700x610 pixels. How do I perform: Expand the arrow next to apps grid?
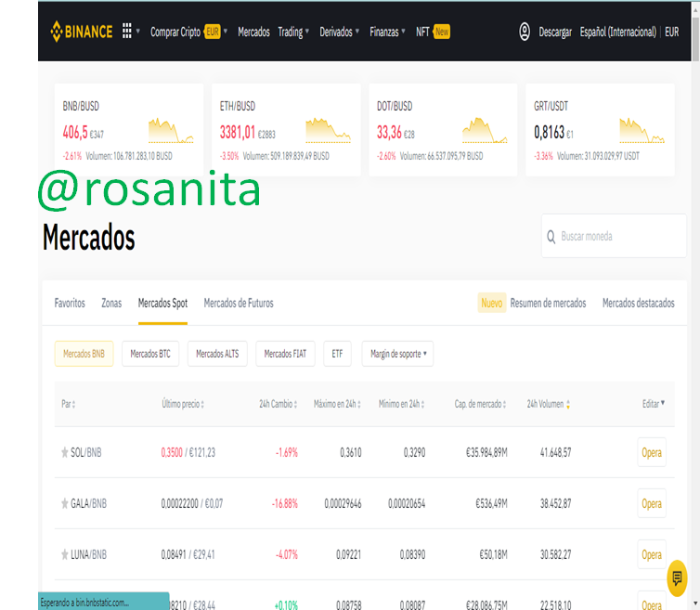(x=138, y=32)
